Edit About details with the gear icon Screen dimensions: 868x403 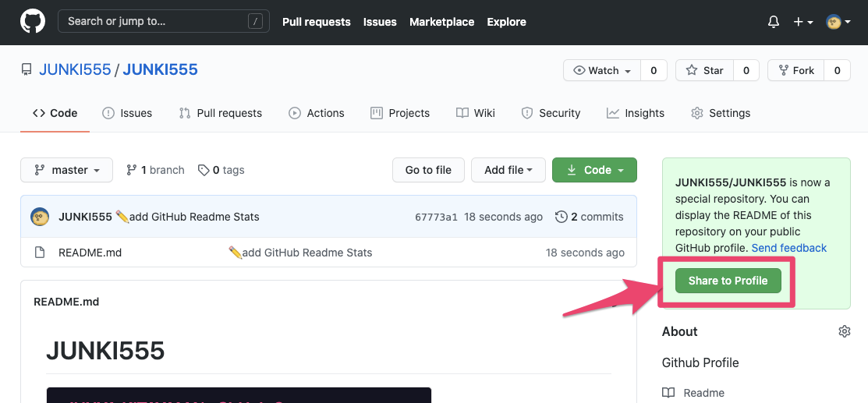pyautogui.click(x=844, y=331)
